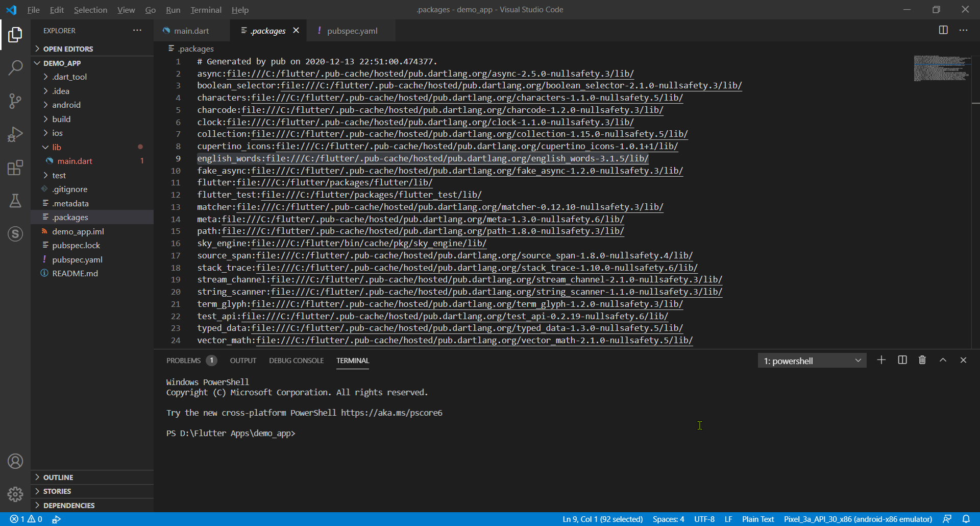Expand the android folder
The image size is (980, 526).
92,105
